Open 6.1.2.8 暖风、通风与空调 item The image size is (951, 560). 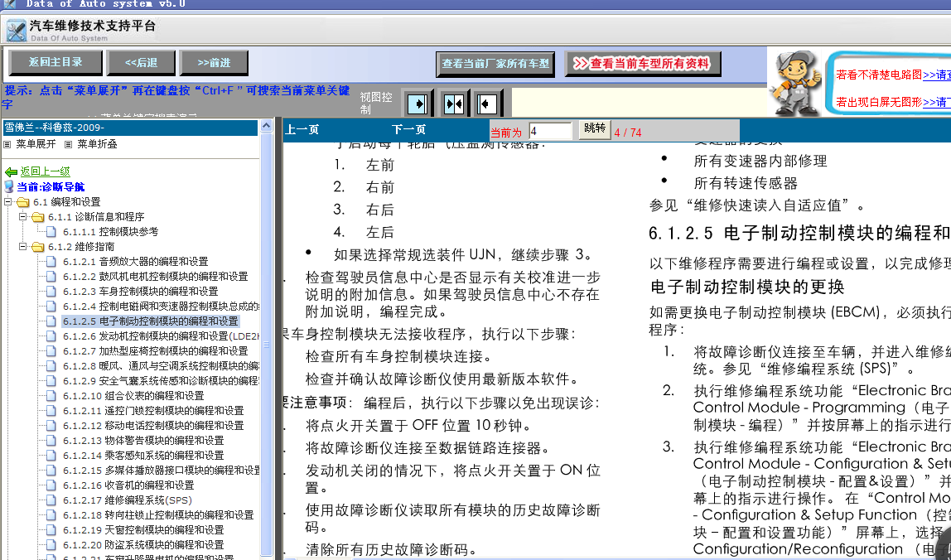click(162, 366)
